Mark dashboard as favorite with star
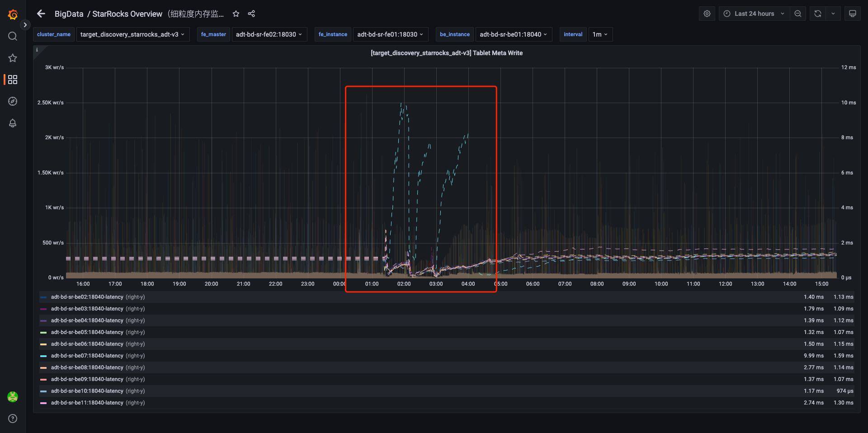The width and height of the screenshot is (868, 433). coord(236,14)
